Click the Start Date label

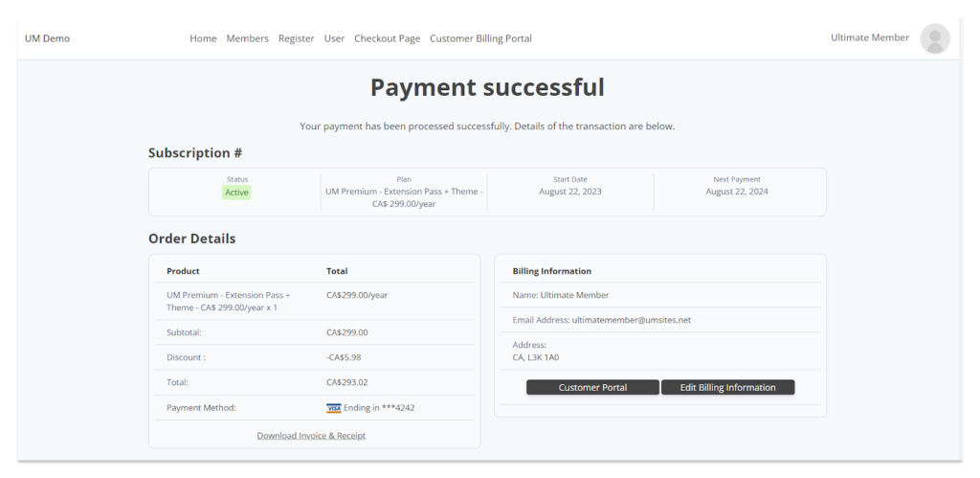pos(570,179)
